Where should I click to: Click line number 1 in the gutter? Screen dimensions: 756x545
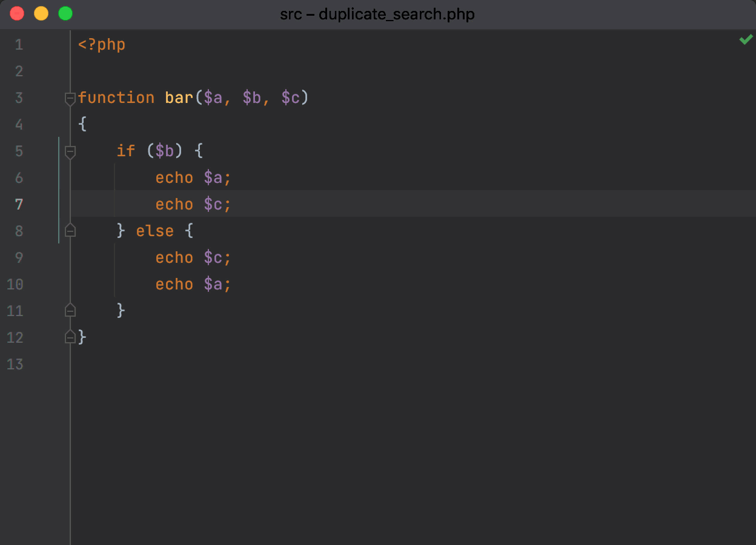(x=19, y=45)
